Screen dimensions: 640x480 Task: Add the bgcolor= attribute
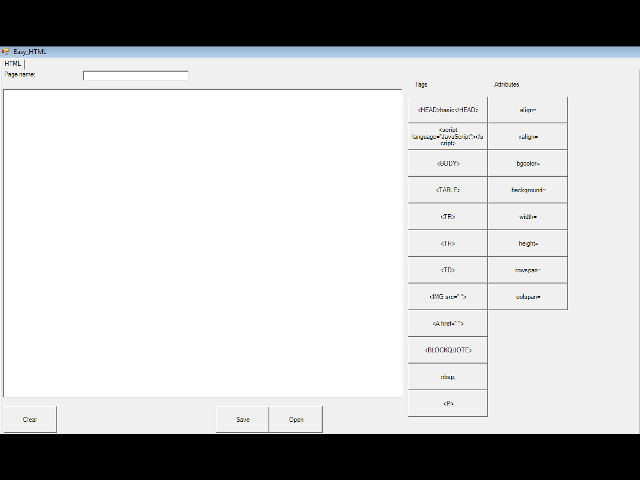coord(527,163)
